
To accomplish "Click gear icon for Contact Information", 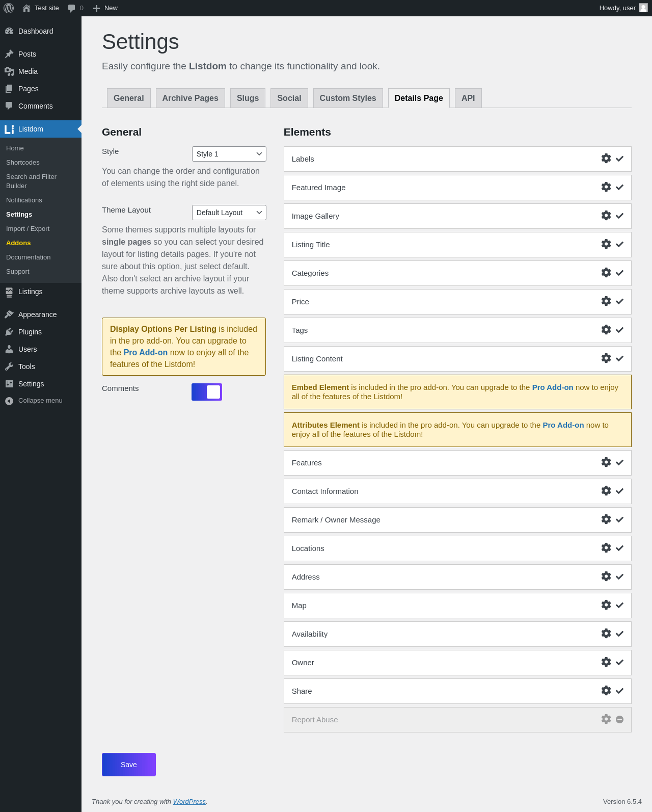I will pos(606,491).
